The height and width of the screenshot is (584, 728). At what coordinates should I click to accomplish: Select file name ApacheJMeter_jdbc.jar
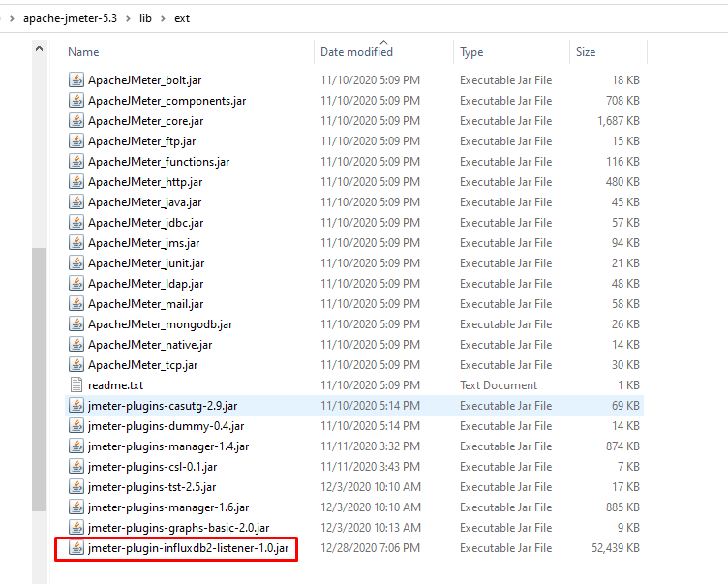[x=146, y=223]
